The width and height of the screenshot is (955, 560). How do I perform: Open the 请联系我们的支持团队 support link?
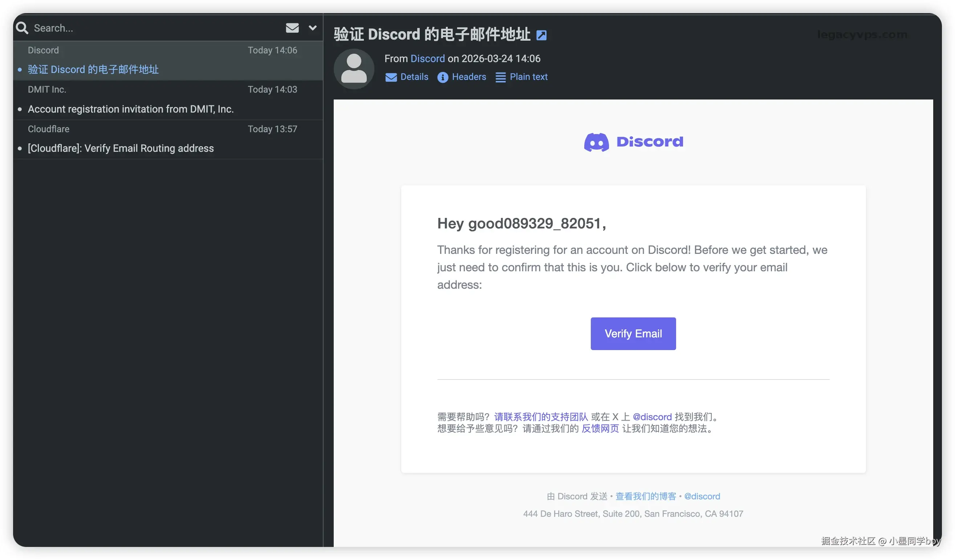tap(541, 417)
